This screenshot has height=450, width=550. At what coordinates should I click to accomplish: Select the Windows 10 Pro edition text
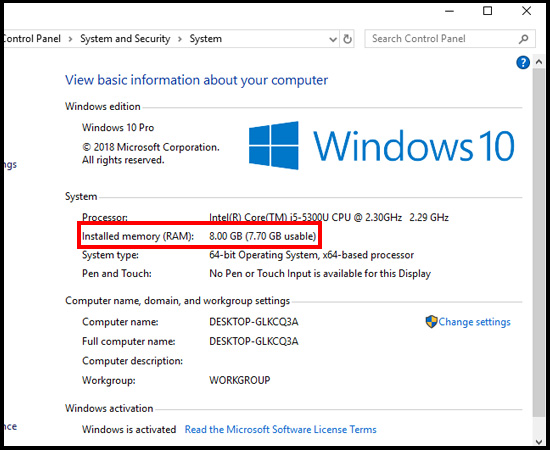[x=118, y=127]
